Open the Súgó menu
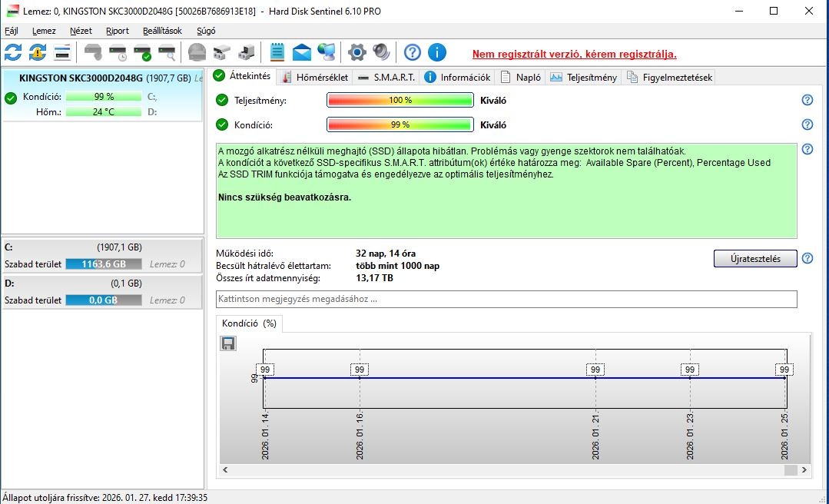The width and height of the screenshot is (829, 504). 206,31
